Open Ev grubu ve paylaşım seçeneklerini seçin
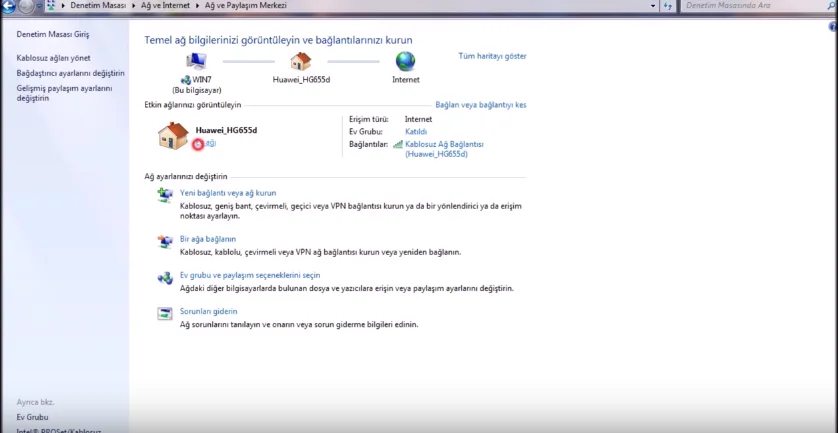The width and height of the screenshot is (838, 433). (250, 275)
